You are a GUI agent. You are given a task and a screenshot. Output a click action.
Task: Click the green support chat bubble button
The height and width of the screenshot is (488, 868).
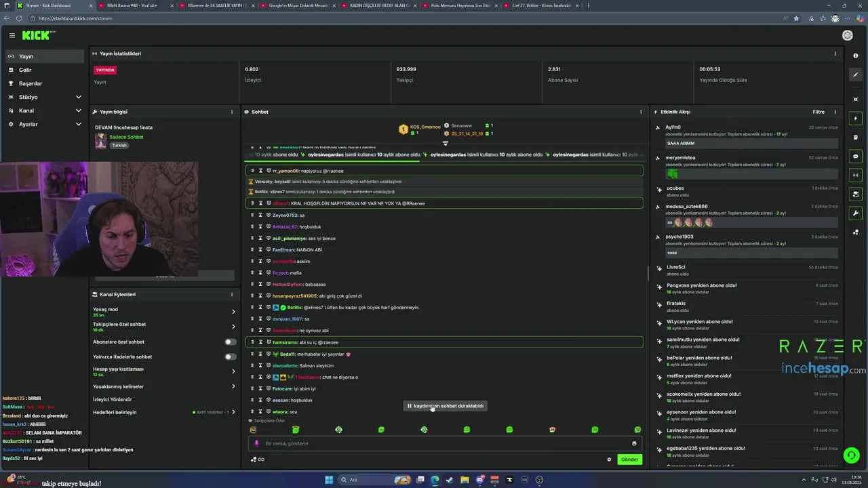point(851,455)
